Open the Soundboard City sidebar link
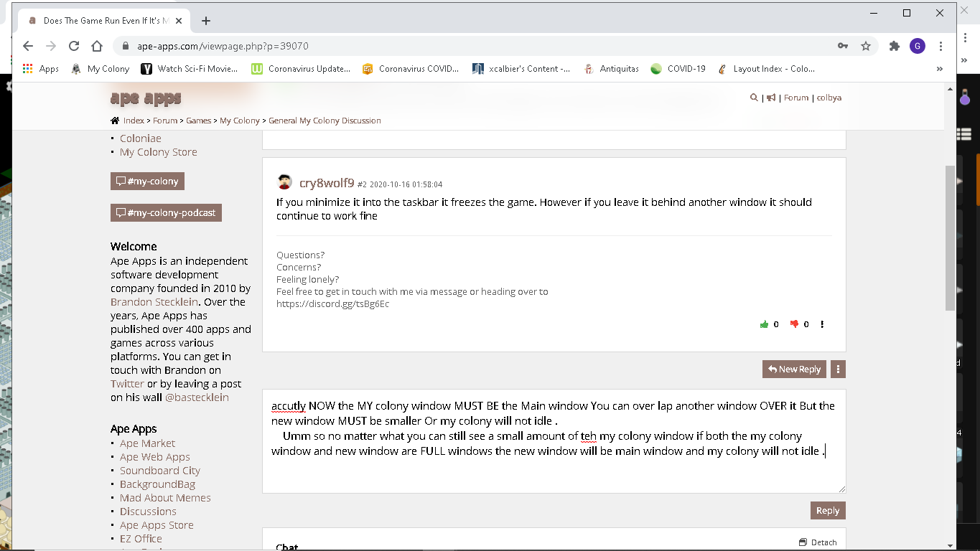Image resolution: width=980 pixels, height=551 pixels. point(159,471)
